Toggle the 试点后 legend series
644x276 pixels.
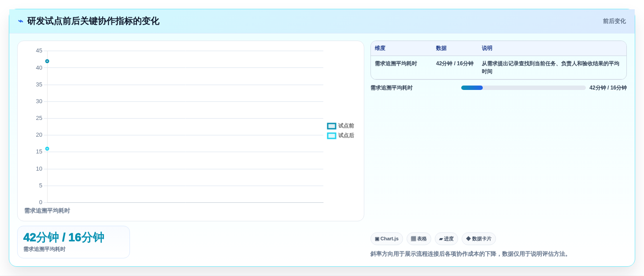pyautogui.click(x=341, y=136)
